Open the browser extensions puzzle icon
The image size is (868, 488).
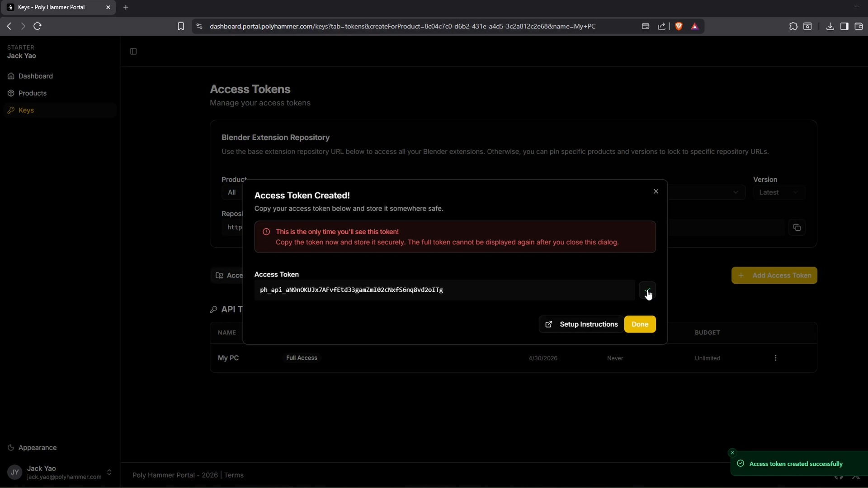pos(793,26)
